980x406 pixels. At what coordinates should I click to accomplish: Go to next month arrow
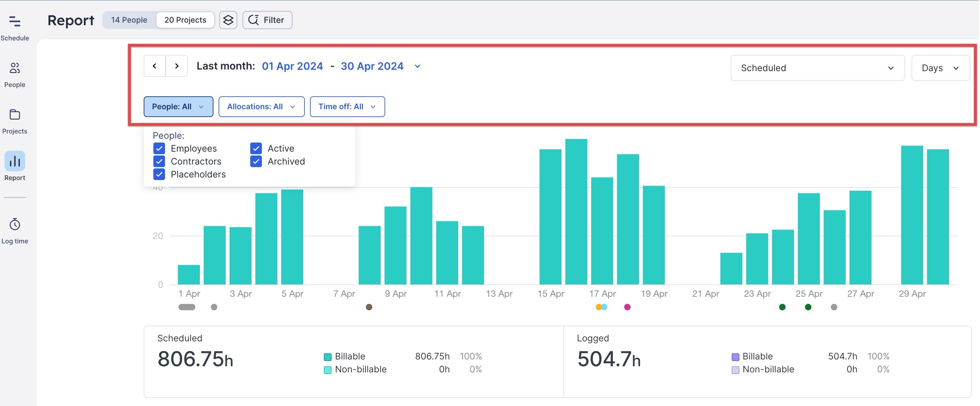pos(177,66)
